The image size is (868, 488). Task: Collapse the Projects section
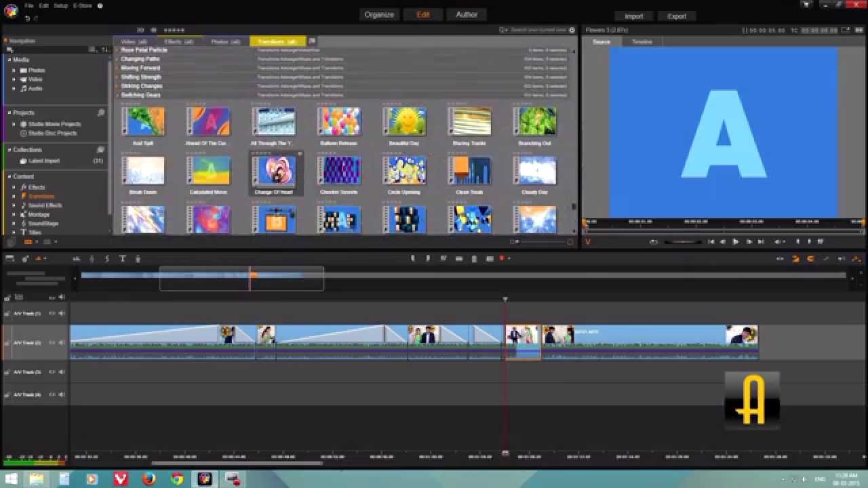pos(9,113)
